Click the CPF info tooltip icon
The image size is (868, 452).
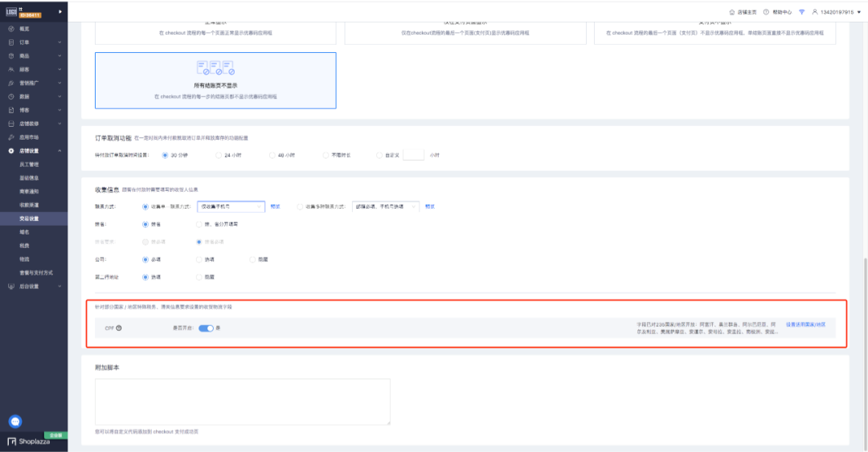click(119, 328)
